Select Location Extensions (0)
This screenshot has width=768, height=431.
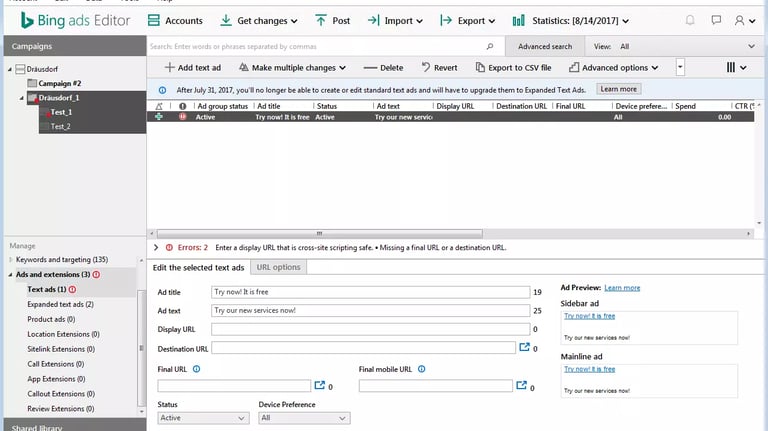pos(63,334)
